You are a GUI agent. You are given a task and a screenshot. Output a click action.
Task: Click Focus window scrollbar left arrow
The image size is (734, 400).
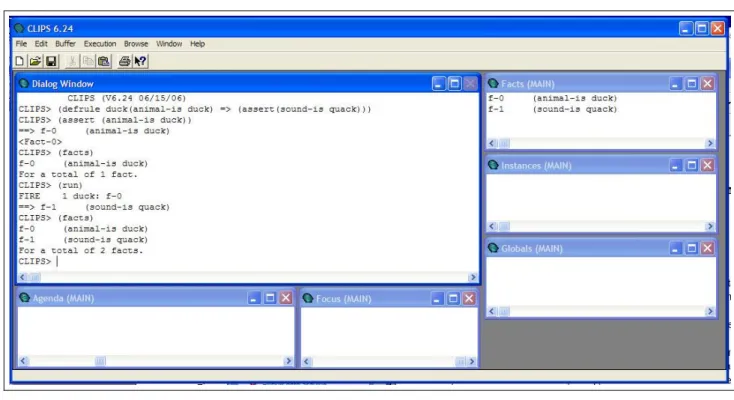point(307,362)
